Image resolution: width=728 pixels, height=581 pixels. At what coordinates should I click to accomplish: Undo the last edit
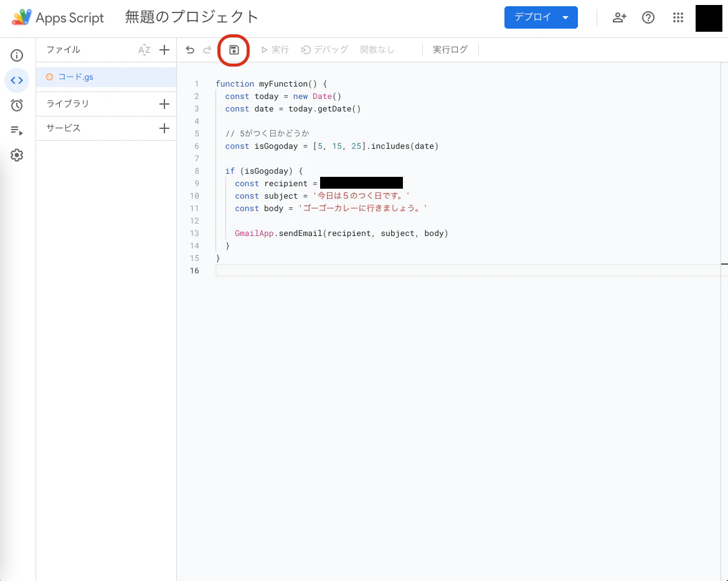190,50
